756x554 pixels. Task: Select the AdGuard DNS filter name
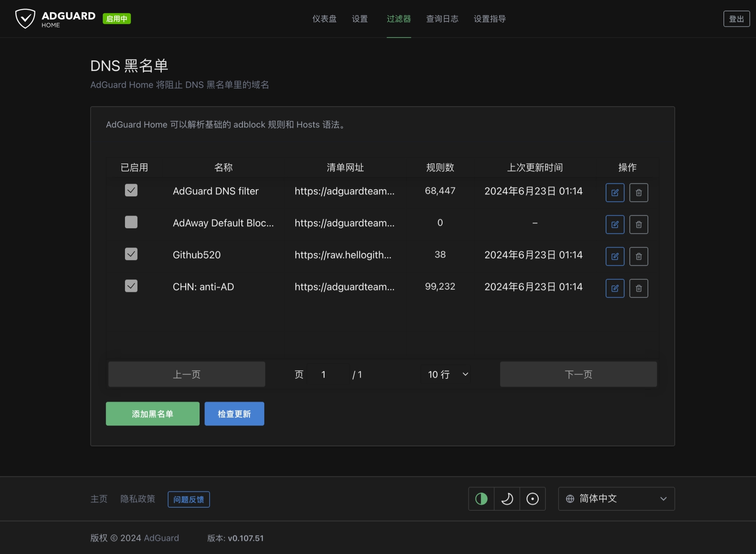tap(216, 191)
